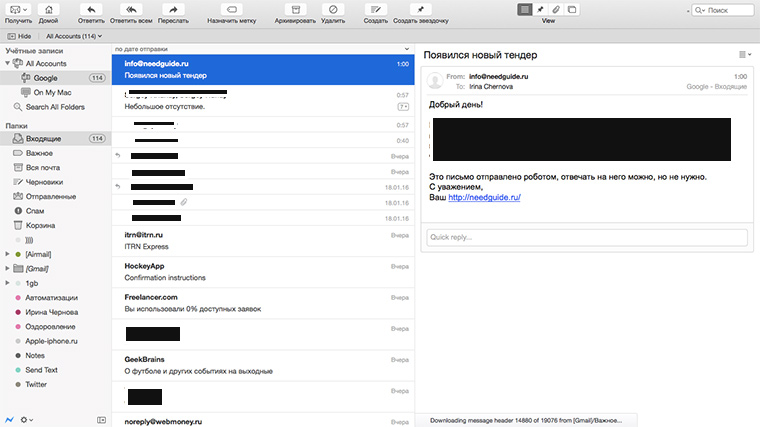Open the Домой home toolbar icon
The width and height of the screenshot is (760, 427).
(48, 9)
